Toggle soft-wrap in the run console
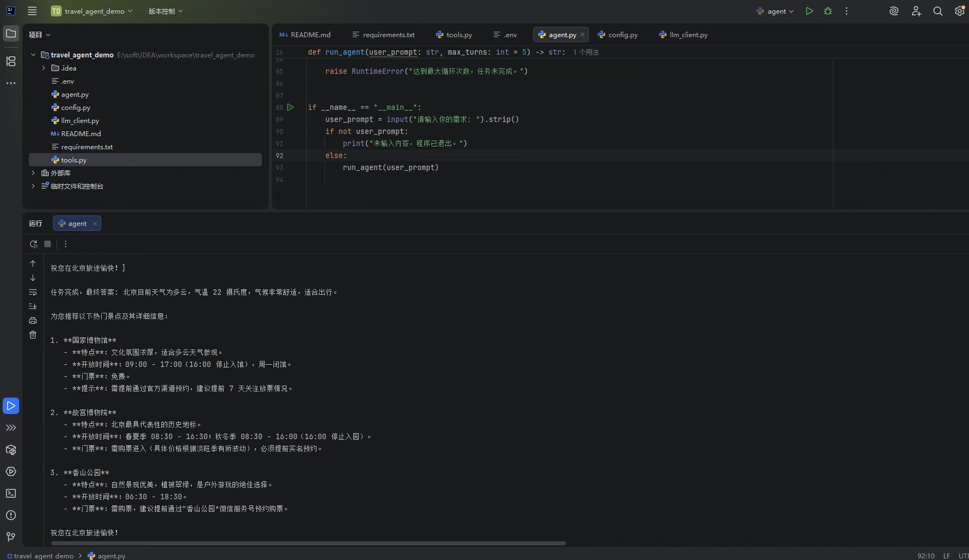 33,292
